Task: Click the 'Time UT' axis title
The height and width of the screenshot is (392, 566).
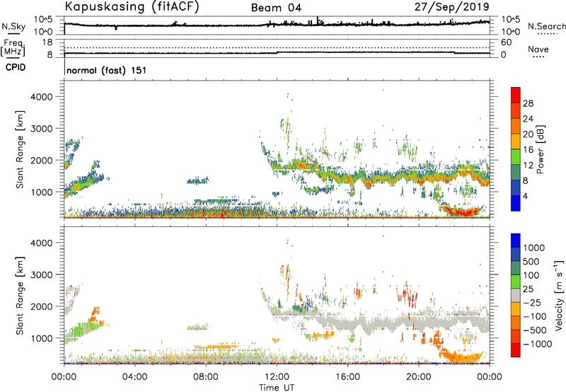Action: tap(277, 388)
